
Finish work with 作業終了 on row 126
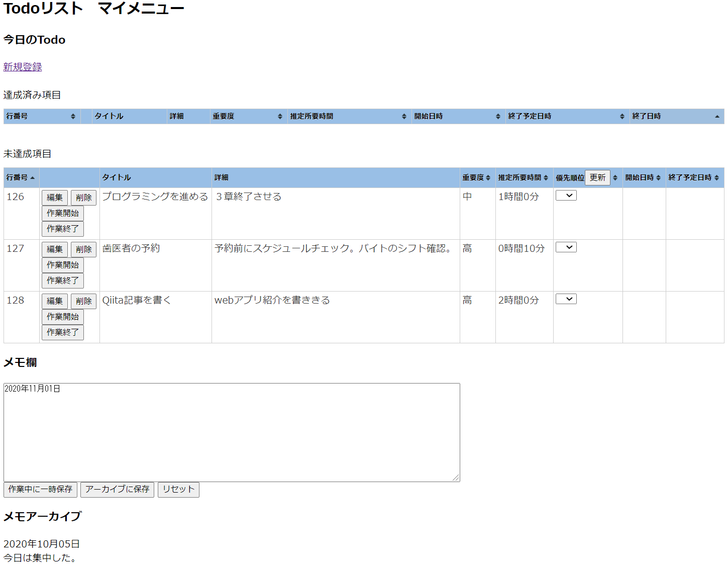coord(63,229)
